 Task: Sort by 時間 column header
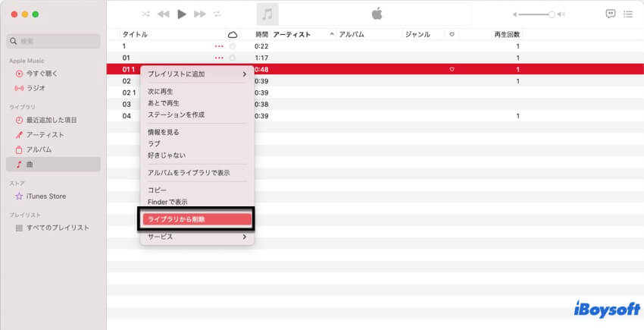(261, 35)
